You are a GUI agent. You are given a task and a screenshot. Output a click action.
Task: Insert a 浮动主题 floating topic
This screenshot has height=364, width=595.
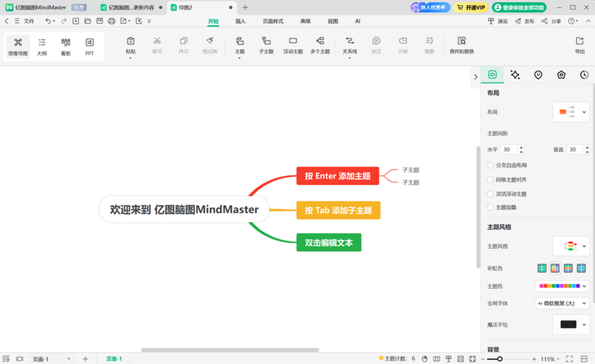click(293, 46)
